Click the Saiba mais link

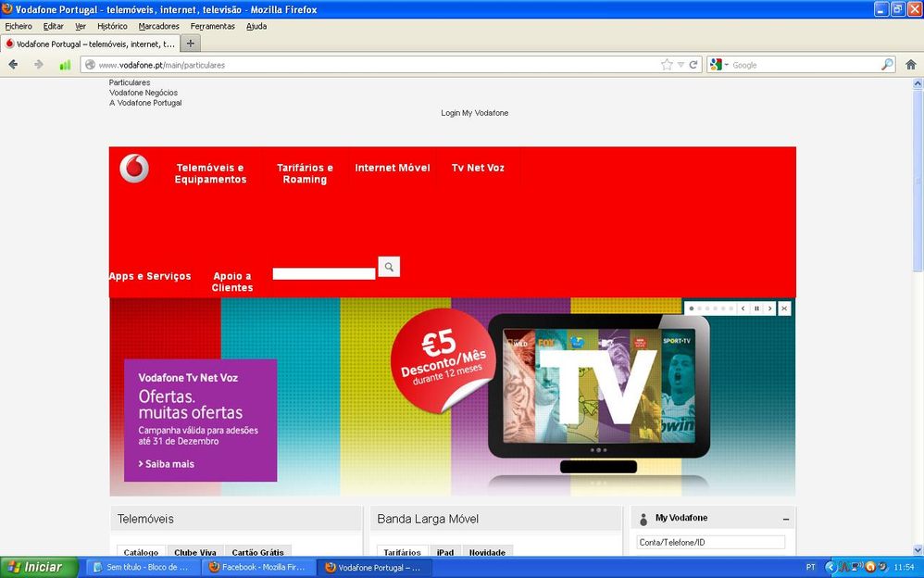click(x=168, y=464)
